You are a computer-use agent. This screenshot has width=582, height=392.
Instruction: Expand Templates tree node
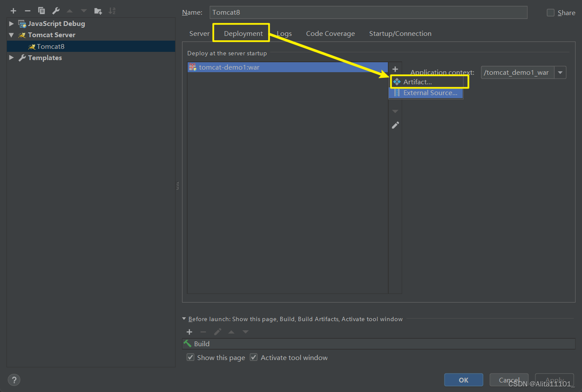pyautogui.click(x=11, y=57)
